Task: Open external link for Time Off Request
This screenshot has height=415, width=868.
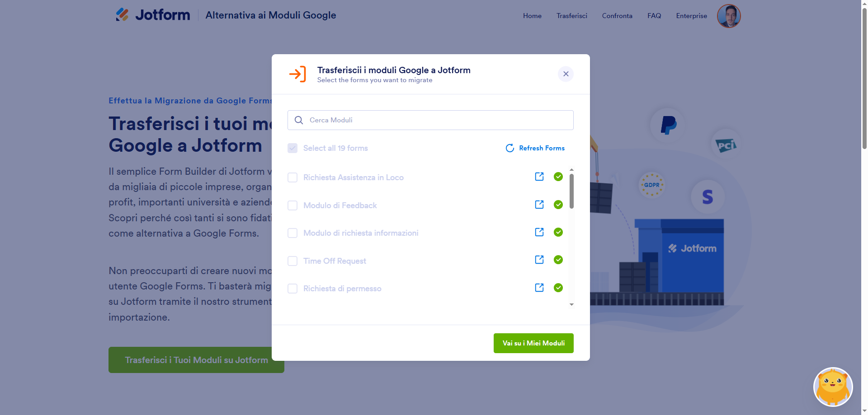Action: [539, 260]
